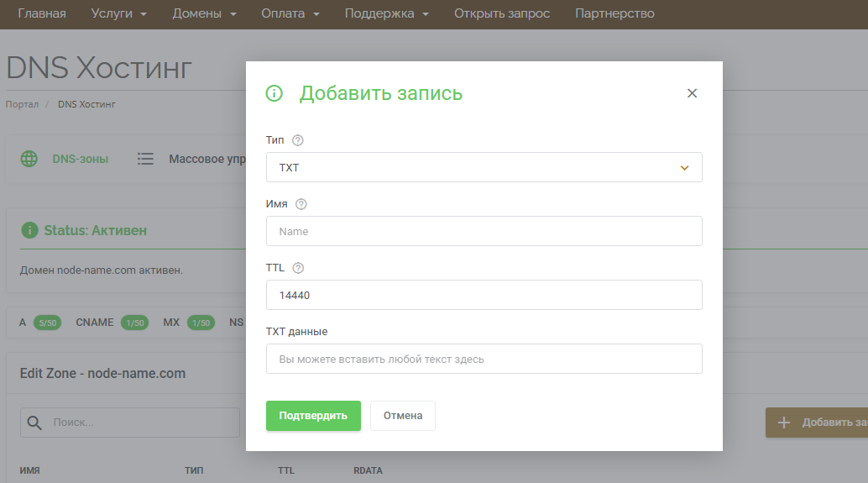Screen dimensions: 868x483
Task: Click the plus icon on Добавить button
Action: [784, 423]
